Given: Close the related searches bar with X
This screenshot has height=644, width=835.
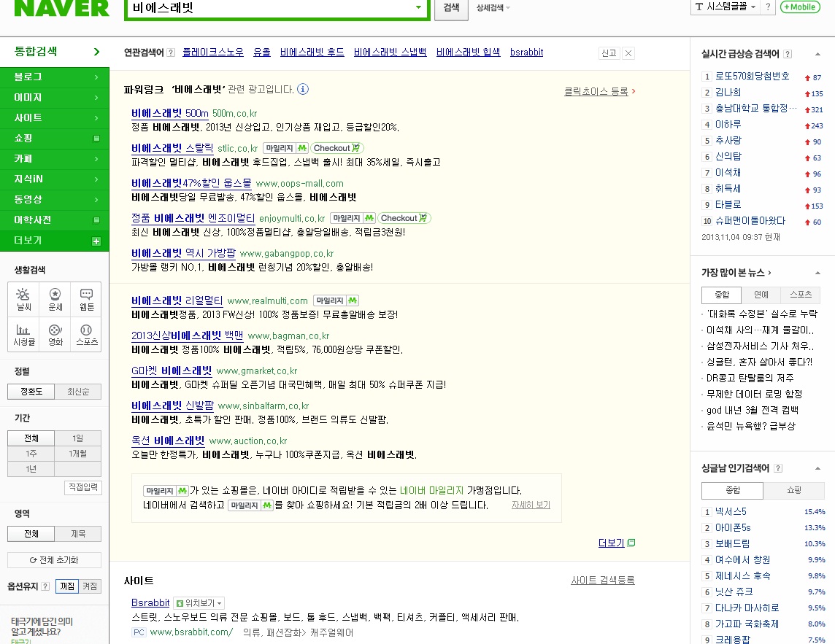Looking at the screenshot, I should pyautogui.click(x=628, y=53).
